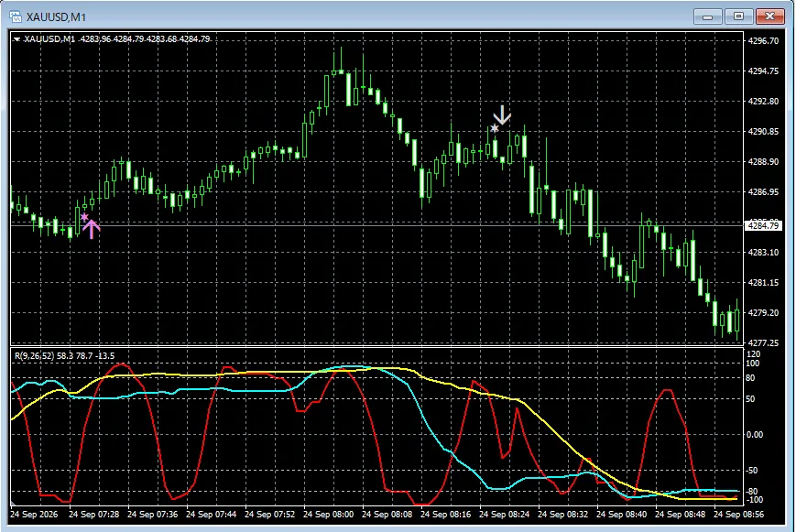Click the current price label 4284.79
This screenshot has height=532, width=796.
764,225
